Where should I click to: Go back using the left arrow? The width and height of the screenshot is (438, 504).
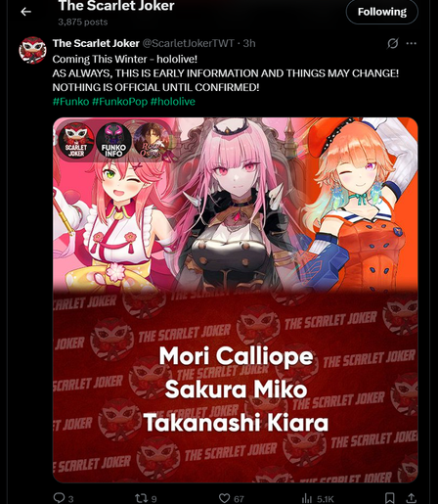tap(25, 12)
